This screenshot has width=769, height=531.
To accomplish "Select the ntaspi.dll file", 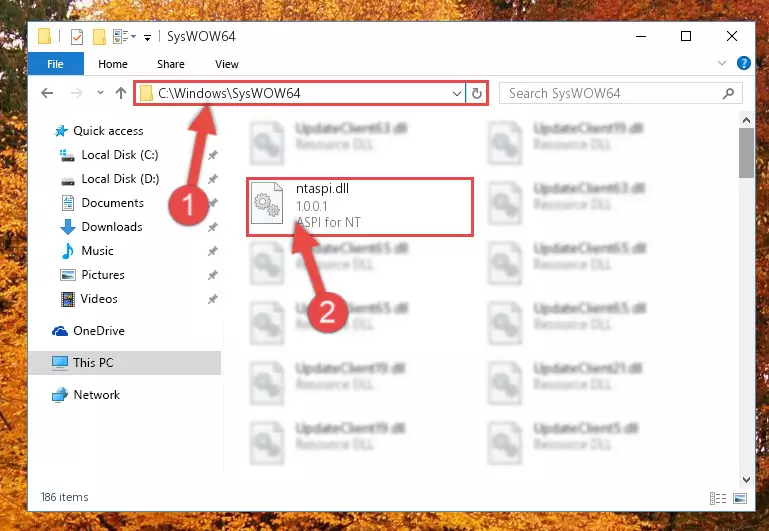I will pos(360,207).
